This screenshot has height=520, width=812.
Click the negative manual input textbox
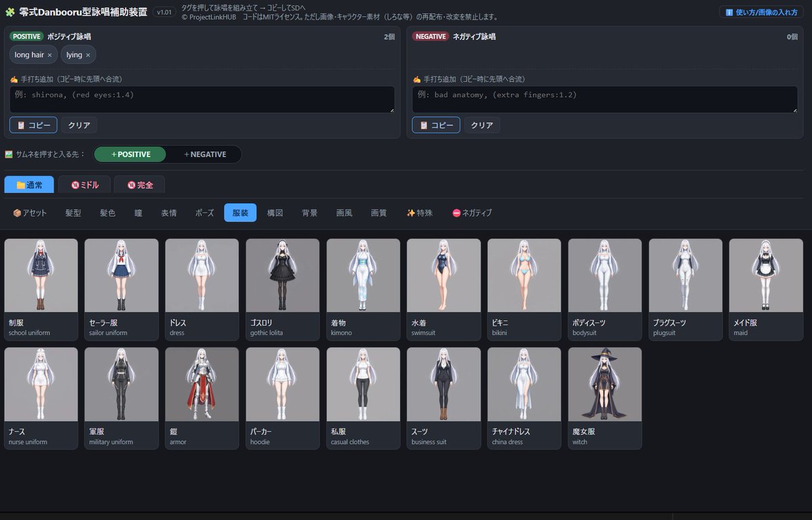point(604,99)
